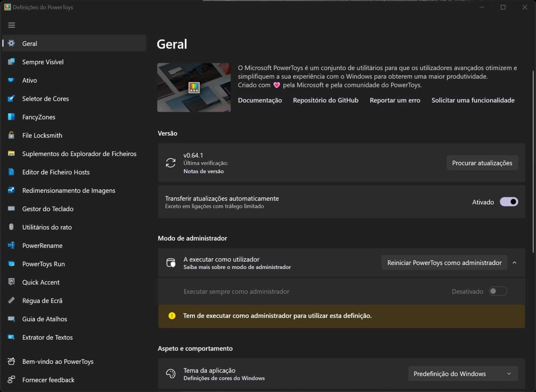Click Procurar atualizações button
The width and height of the screenshot is (536, 392).
[482, 163]
